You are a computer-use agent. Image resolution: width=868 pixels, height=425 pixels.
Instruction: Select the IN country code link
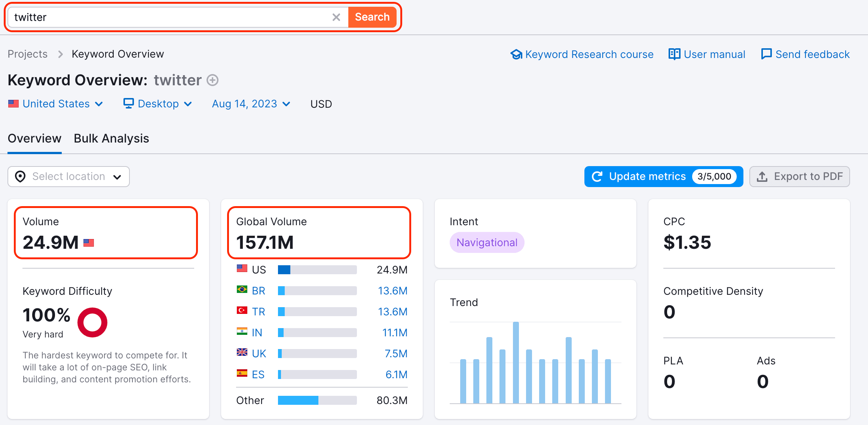(257, 333)
